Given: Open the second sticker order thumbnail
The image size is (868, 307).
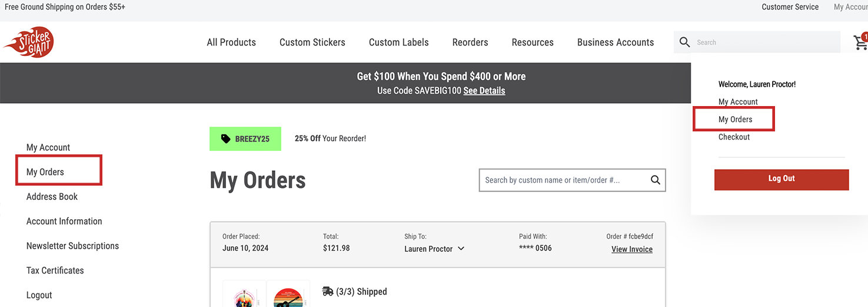Looking at the screenshot, I should point(288,294).
